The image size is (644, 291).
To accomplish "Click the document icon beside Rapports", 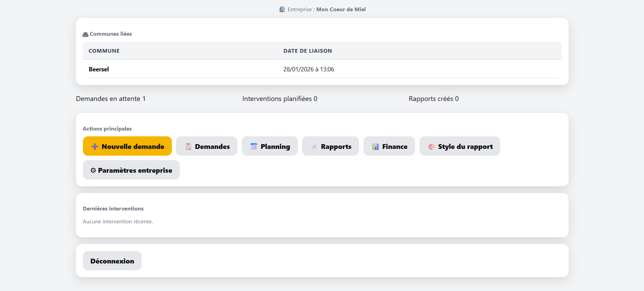I will (314, 147).
